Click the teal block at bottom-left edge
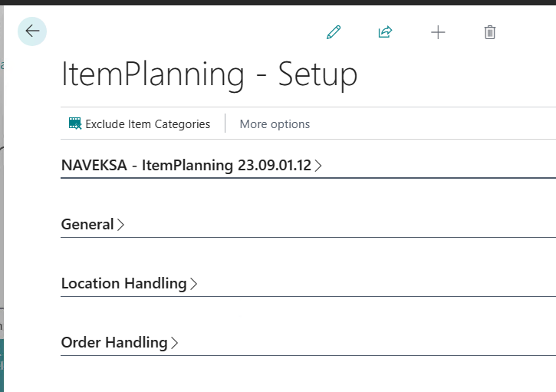Image resolution: width=556 pixels, height=392 pixels. click(2, 364)
